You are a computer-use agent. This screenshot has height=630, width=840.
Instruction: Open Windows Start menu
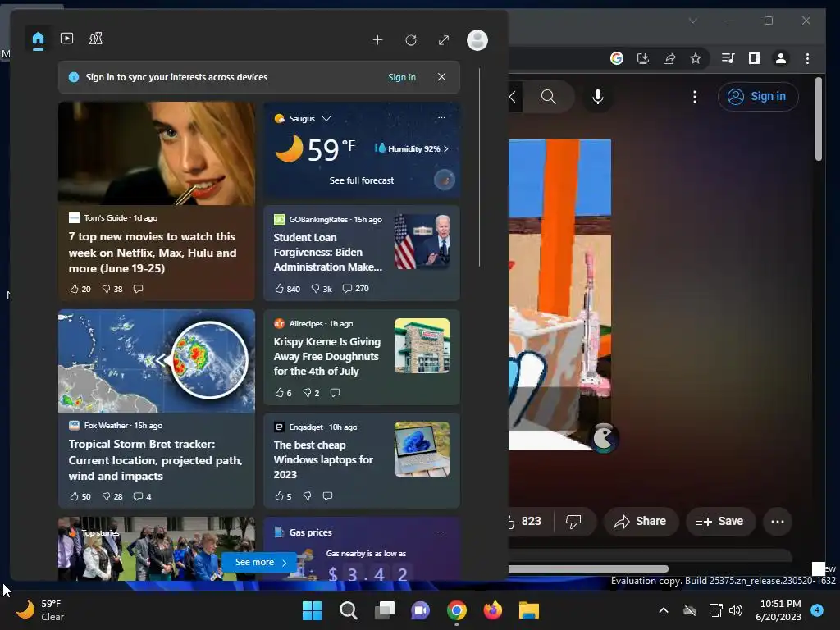(x=312, y=610)
